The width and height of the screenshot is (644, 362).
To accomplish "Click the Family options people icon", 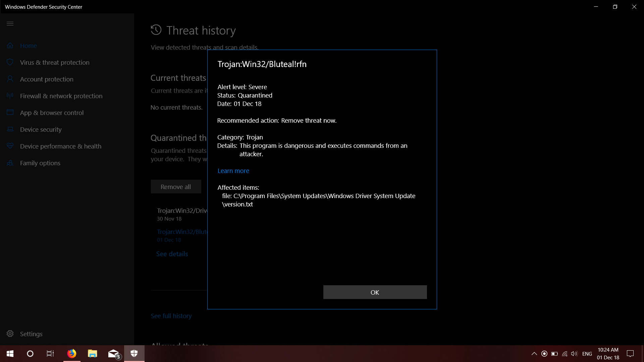I will 10,163.
